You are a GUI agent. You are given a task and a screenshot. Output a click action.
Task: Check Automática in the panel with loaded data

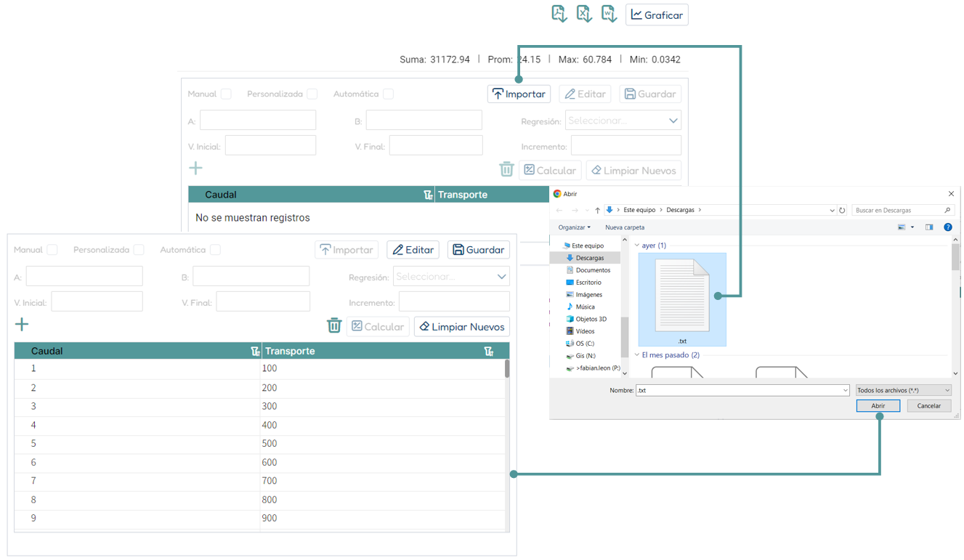coord(215,250)
